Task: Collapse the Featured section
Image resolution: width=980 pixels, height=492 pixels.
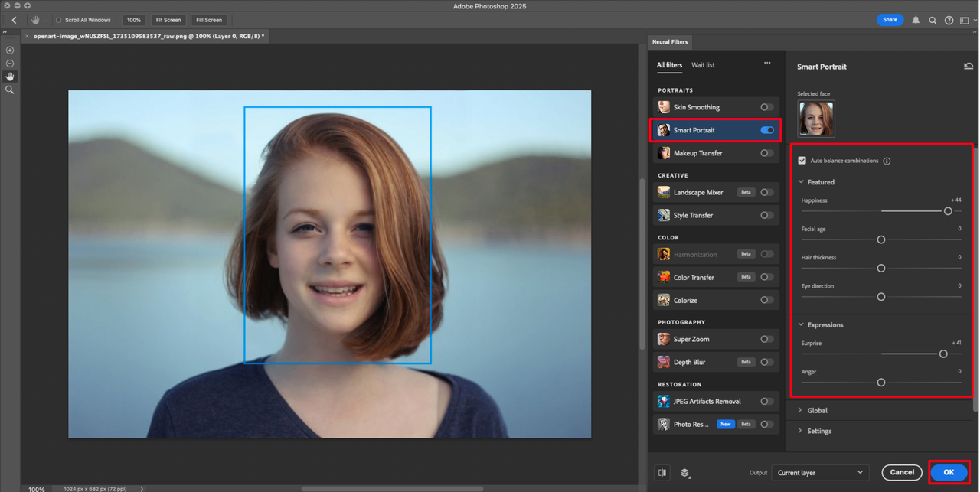Action: [802, 182]
